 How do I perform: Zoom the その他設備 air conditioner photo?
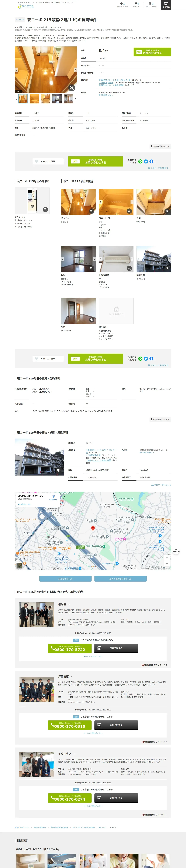pyautogui.click(x=129, y=269)
